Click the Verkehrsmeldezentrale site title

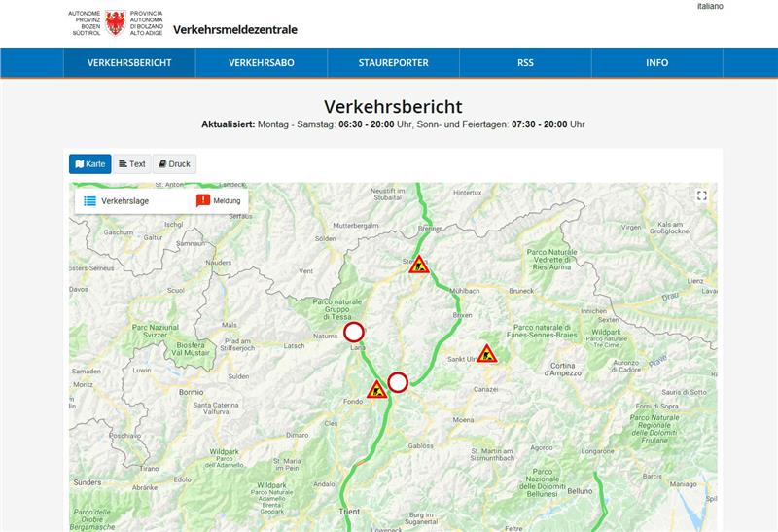click(235, 29)
